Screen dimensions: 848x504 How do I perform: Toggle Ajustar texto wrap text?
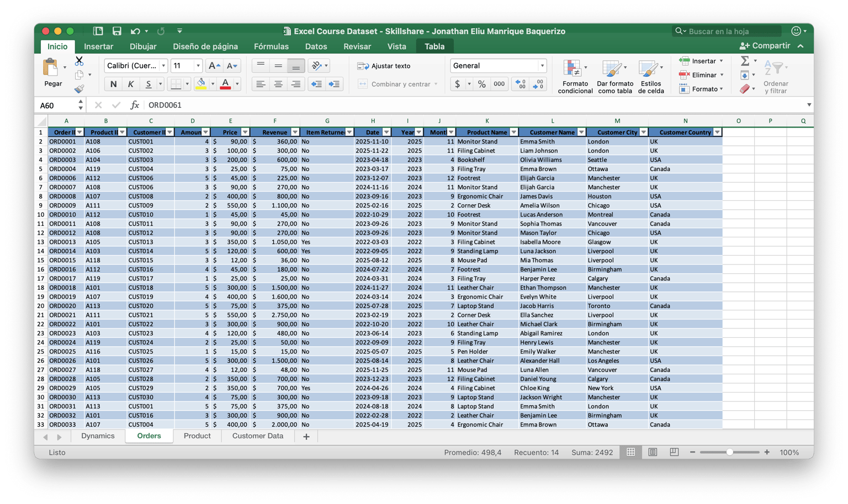(384, 66)
